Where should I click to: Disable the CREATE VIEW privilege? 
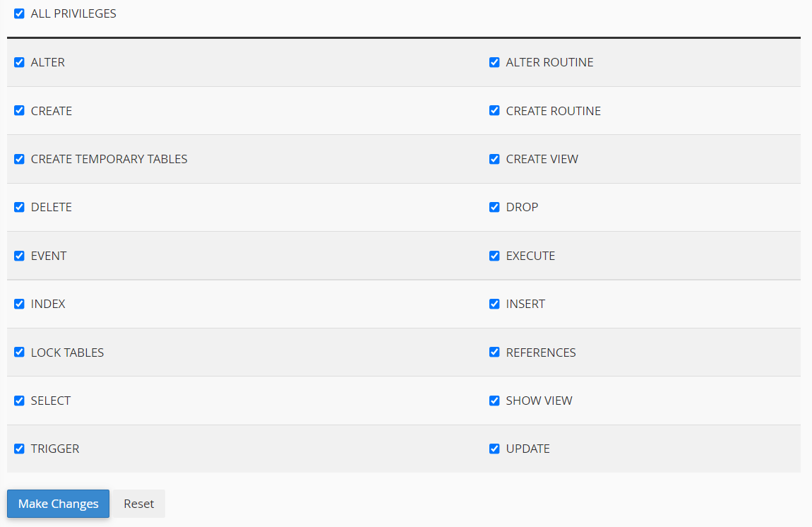(x=494, y=159)
